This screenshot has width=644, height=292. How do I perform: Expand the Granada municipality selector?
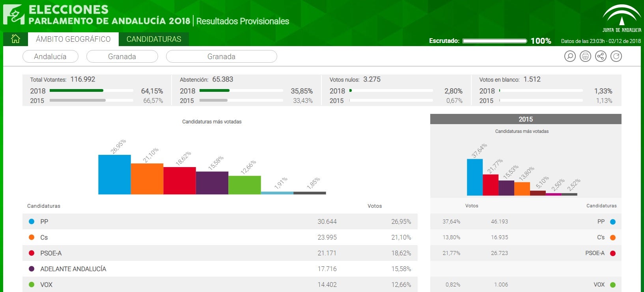point(221,56)
